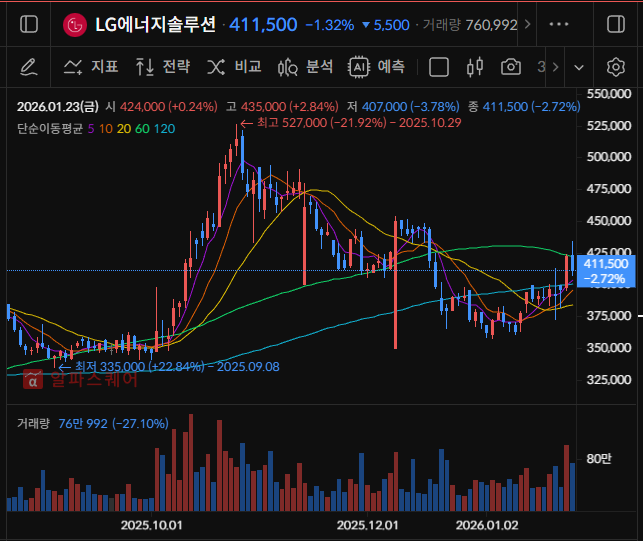The height and width of the screenshot is (541, 643).
Task: Click open price 시 424,000 value
Action: (162, 107)
